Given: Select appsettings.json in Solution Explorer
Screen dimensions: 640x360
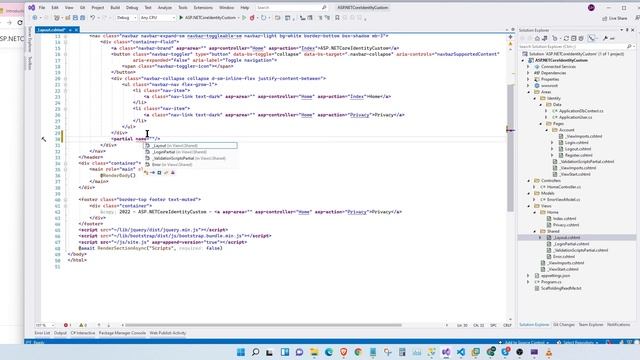Looking at the screenshot, I should point(555,276).
